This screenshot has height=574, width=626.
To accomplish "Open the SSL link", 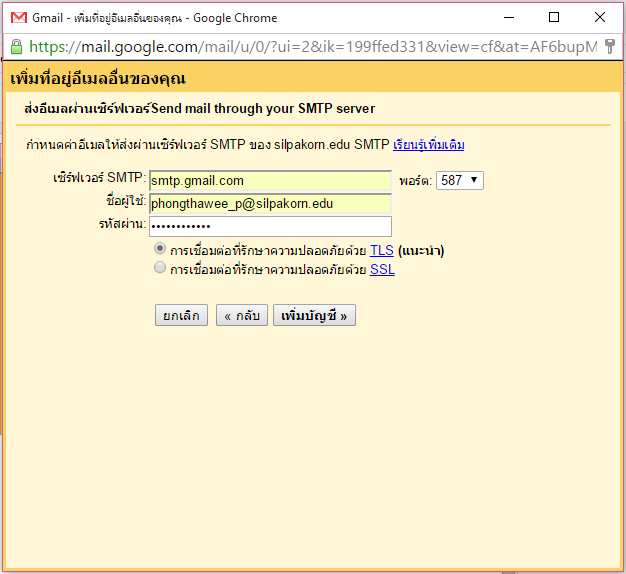I will click(382, 269).
